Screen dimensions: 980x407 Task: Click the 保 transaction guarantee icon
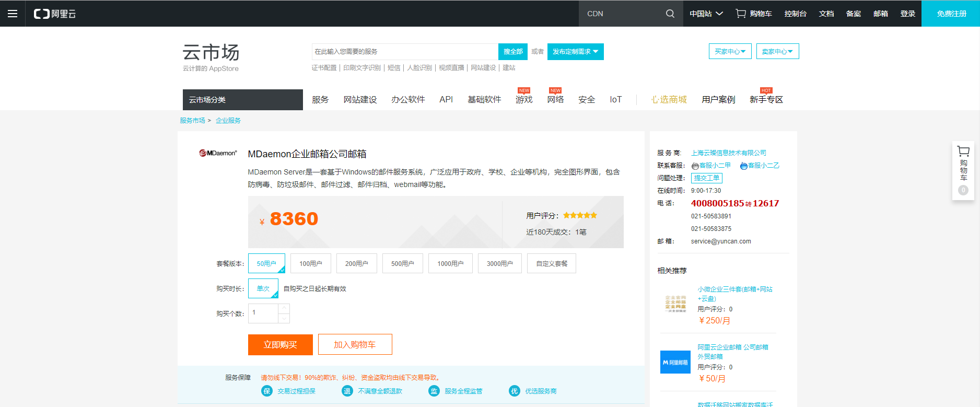[x=267, y=391]
